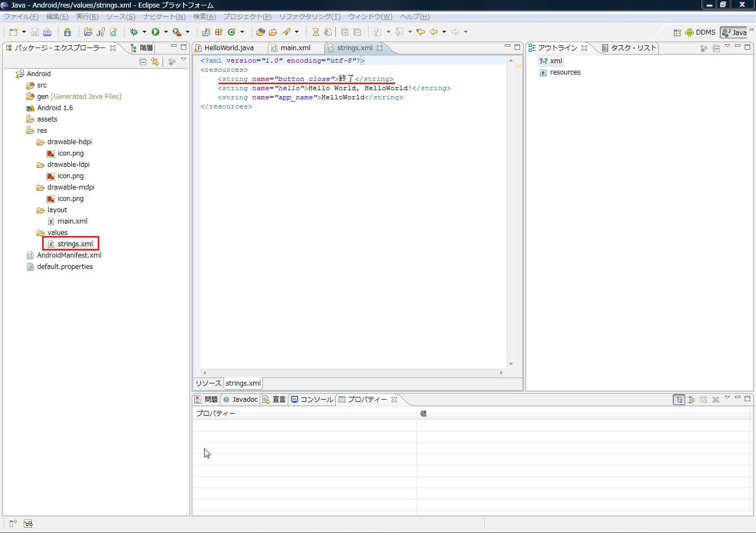
Task: Show hidden perspectives with the chevron
Action: 751,30
